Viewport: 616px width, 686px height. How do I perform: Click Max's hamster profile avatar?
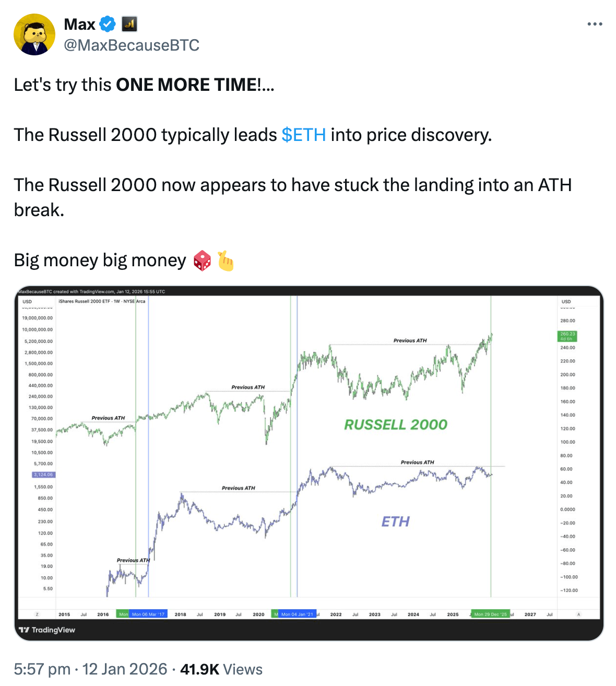pos(34,34)
